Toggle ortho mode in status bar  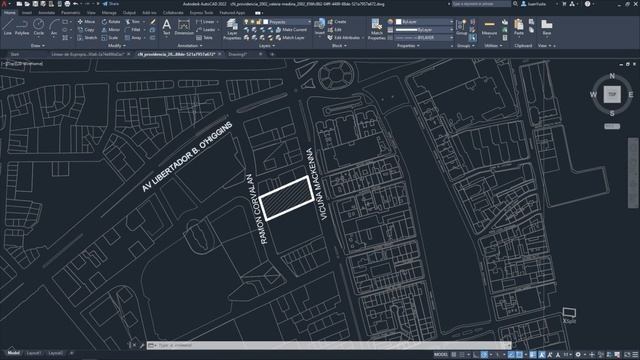(476, 355)
